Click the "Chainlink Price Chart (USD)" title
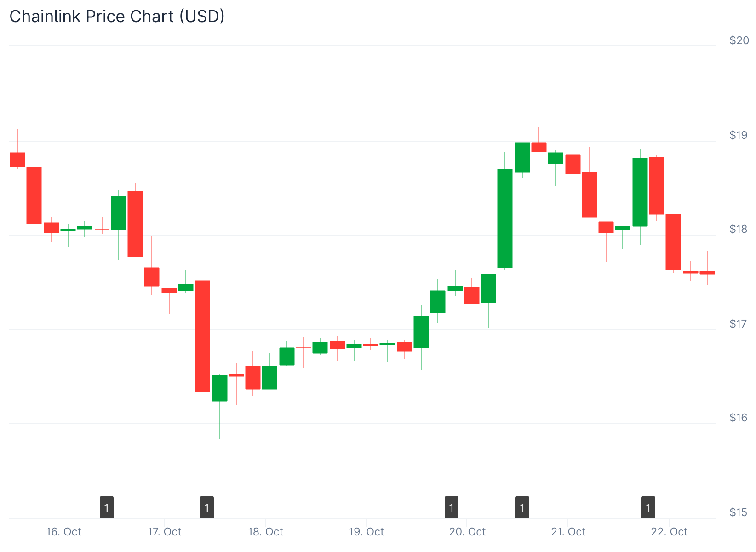The width and height of the screenshot is (756, 552). pyautogui.click(x=117, y=17)
